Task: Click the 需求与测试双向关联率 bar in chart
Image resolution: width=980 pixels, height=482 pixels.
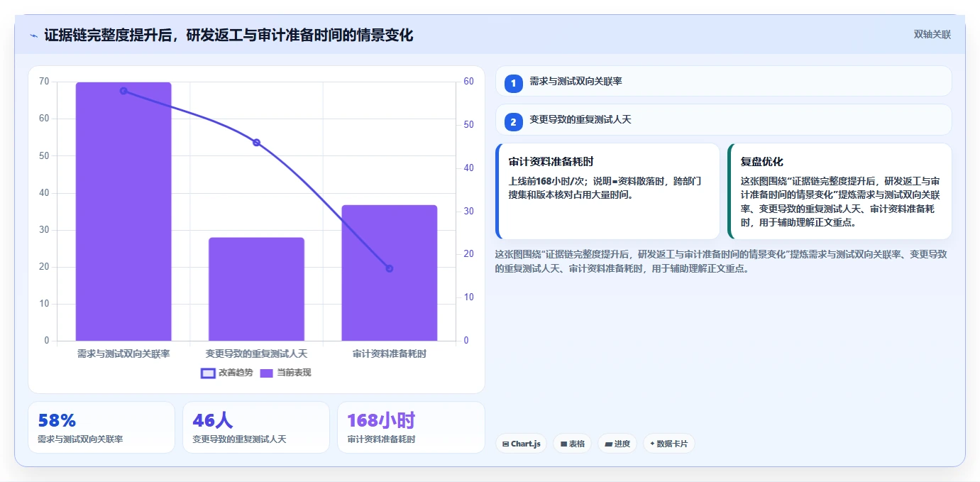Action: pos(123,212)
